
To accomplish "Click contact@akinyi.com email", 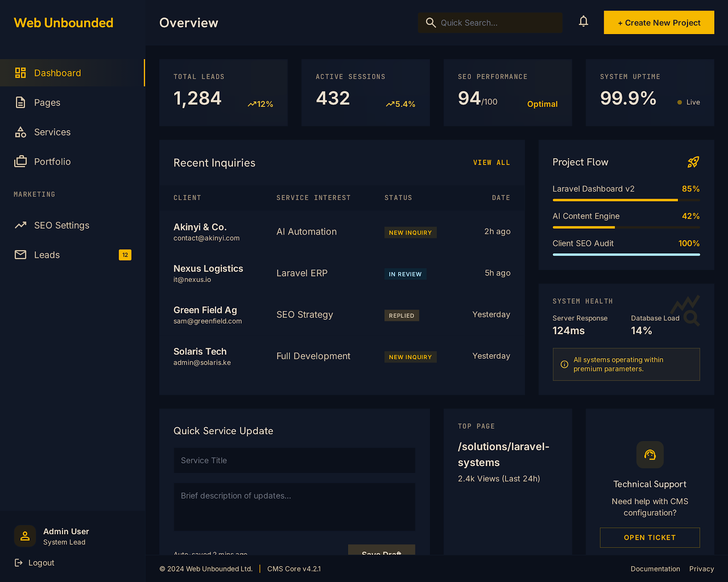I will point(206,238).
